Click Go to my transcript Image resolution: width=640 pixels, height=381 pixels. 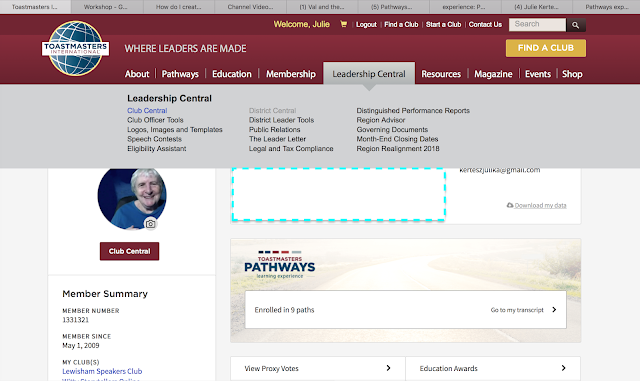click(517, 310)
